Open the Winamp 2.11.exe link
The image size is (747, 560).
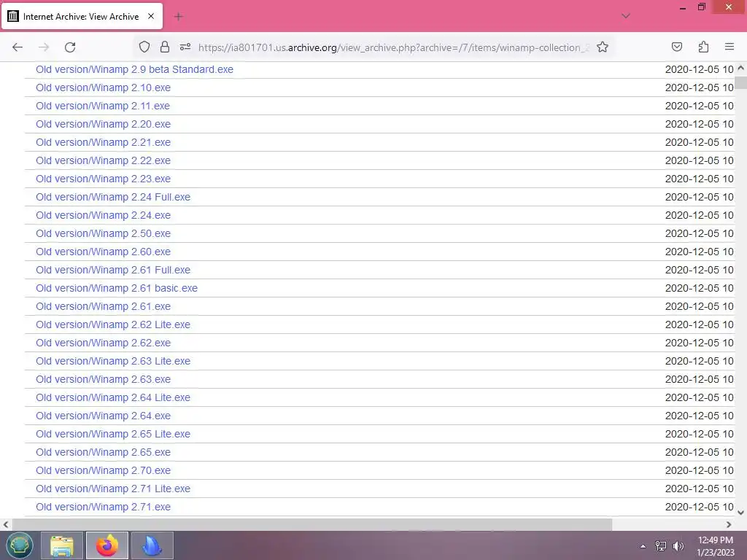103,106
